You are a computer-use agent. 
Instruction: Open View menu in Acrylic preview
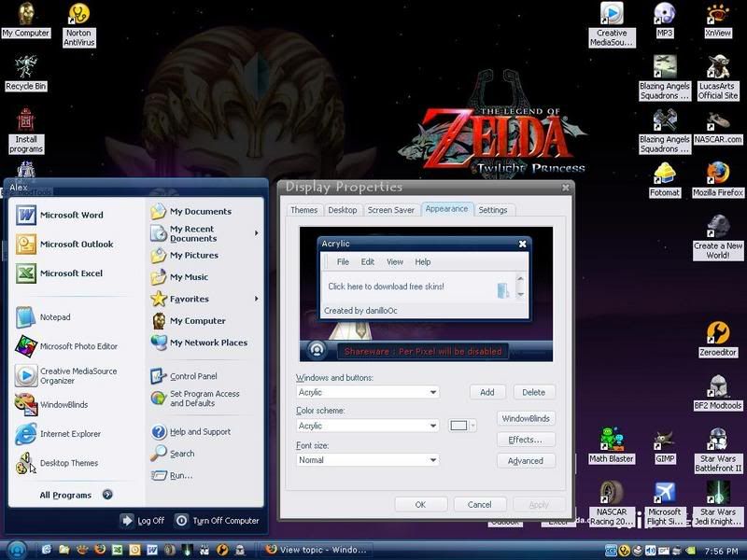[394, 262]
